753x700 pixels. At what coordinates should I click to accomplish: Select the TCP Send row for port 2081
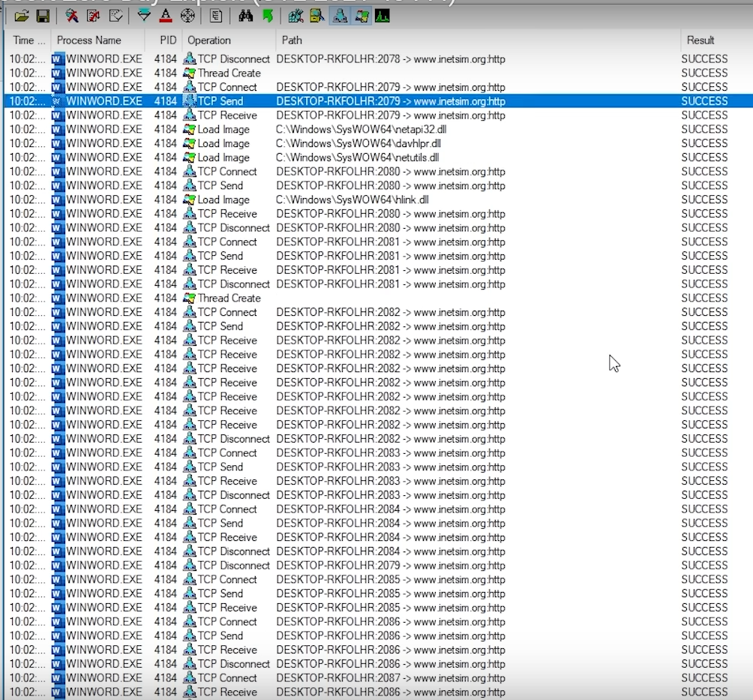click(379, 256)
